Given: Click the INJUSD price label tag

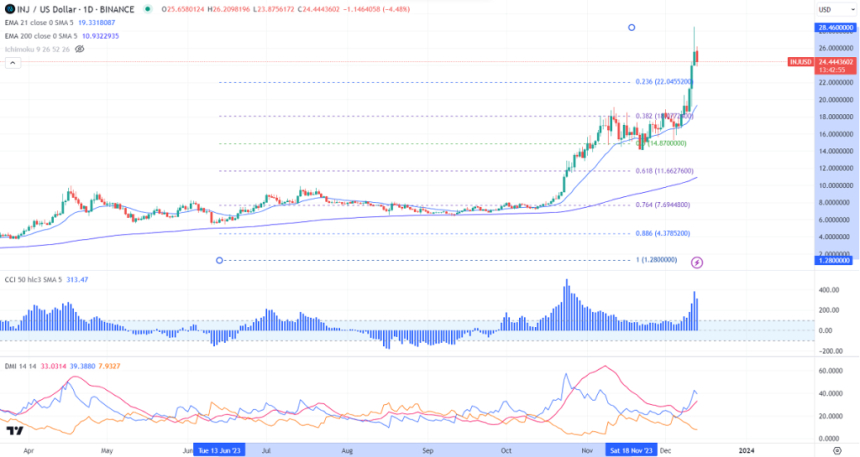Looking at the screenshot, I should (x=799, y=62).
